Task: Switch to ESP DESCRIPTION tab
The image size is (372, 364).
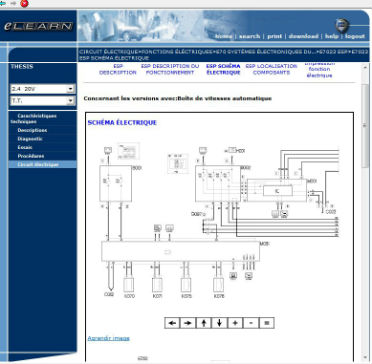Action: [118, 69]
